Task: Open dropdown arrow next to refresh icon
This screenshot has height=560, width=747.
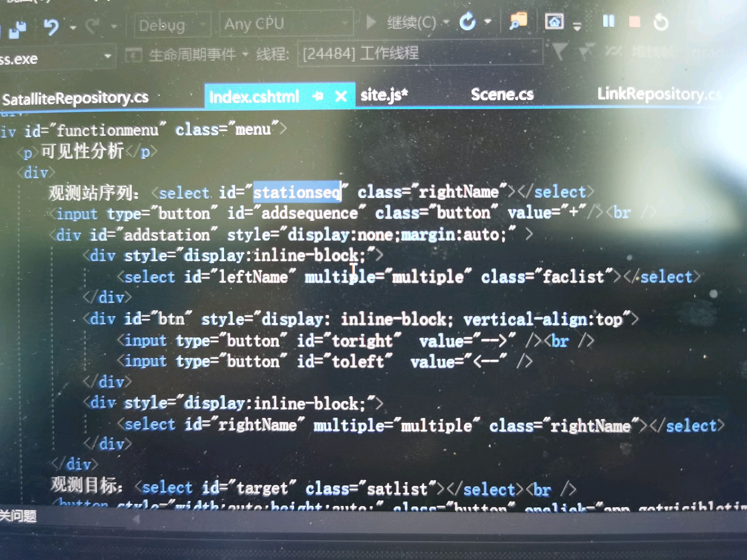Action: [488, 21]
